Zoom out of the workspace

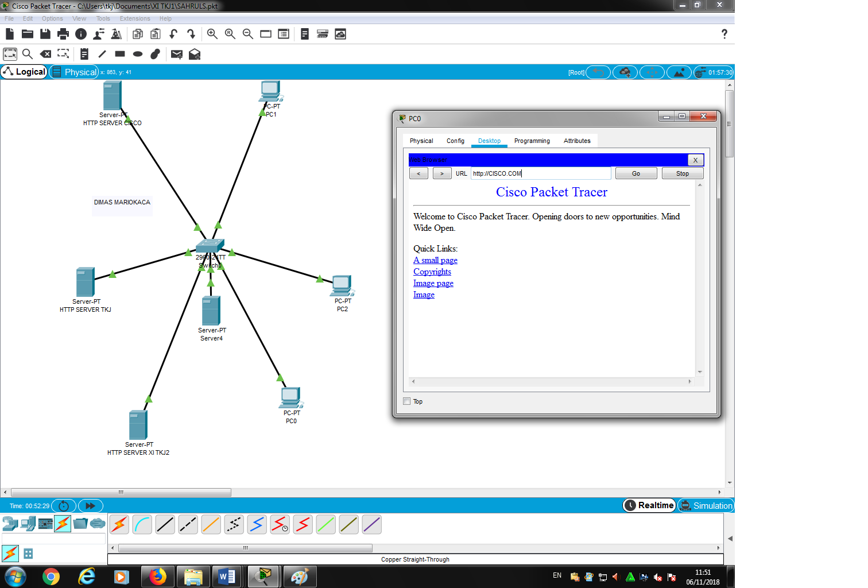pos(248,34)
